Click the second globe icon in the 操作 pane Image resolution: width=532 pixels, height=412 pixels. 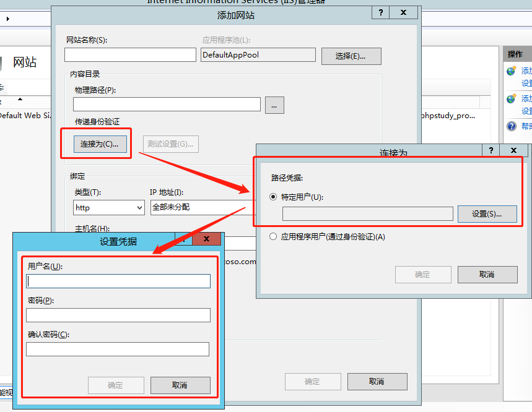[x=510, y=97]
